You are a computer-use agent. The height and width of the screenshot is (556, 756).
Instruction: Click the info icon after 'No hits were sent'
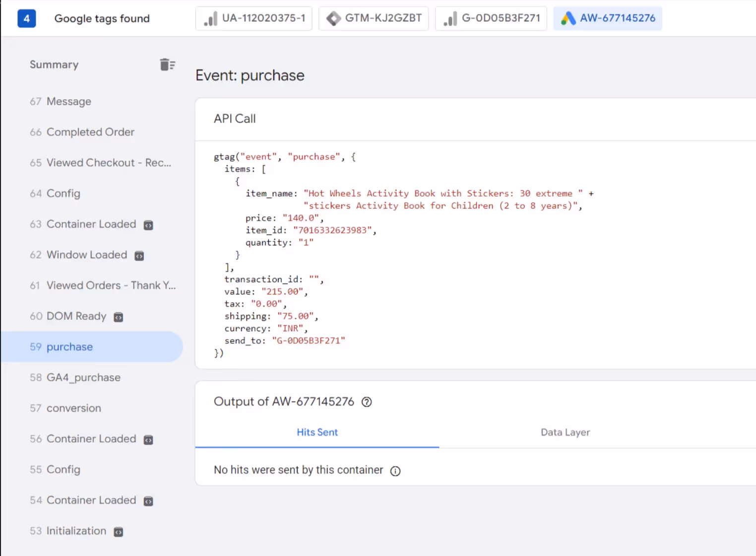395,471
